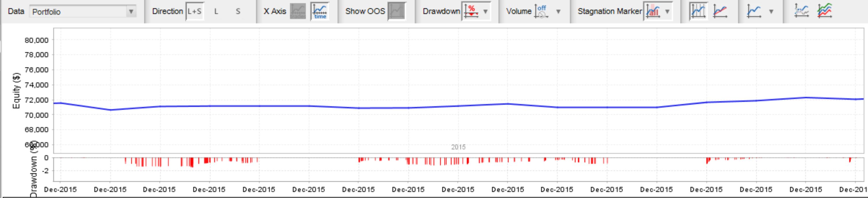This screenshot has height=198, width=868.
Task: Click the X Axis label
Action: 275,11
